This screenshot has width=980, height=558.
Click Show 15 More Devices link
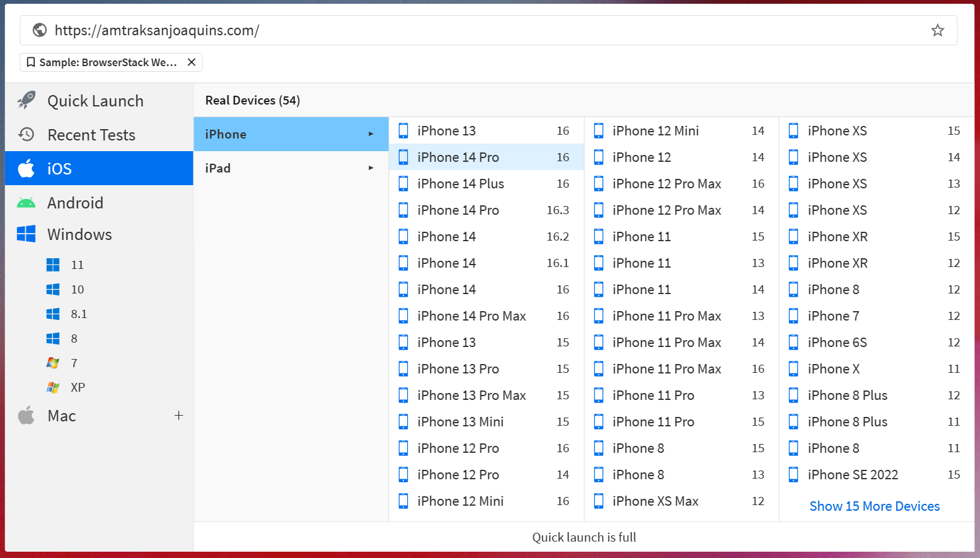tap(875, 506)
